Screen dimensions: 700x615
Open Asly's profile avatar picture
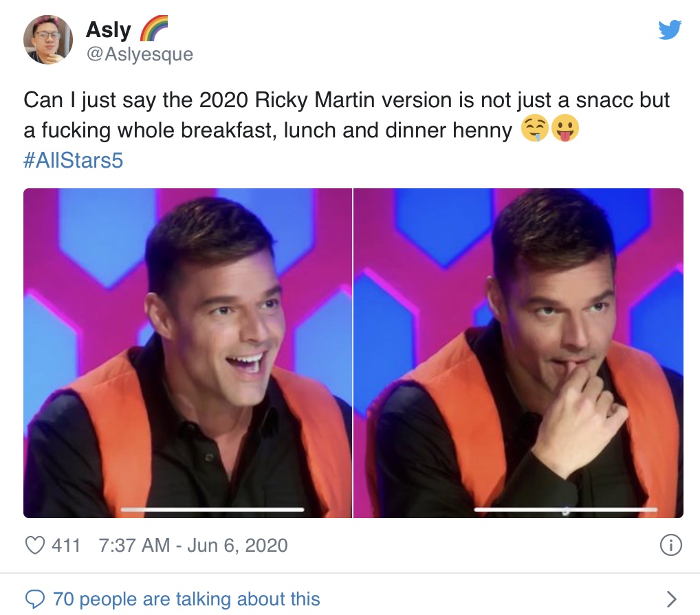47,39
